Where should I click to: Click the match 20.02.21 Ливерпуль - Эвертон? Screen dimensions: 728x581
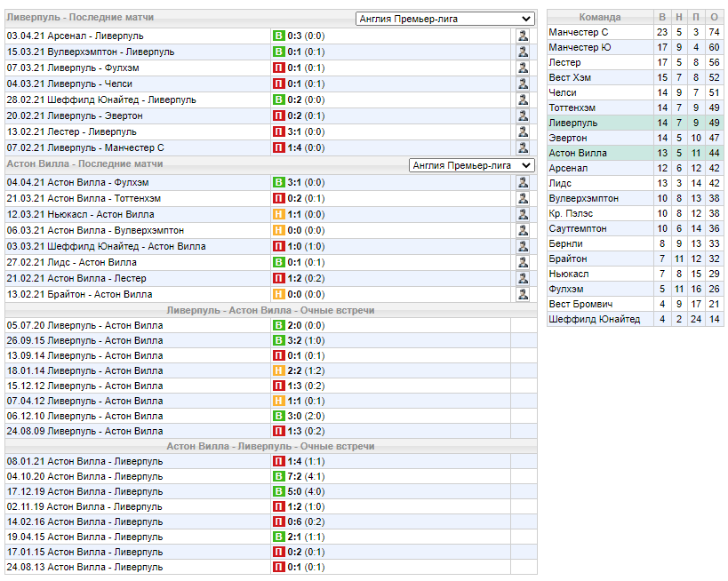tap(75, 115)
